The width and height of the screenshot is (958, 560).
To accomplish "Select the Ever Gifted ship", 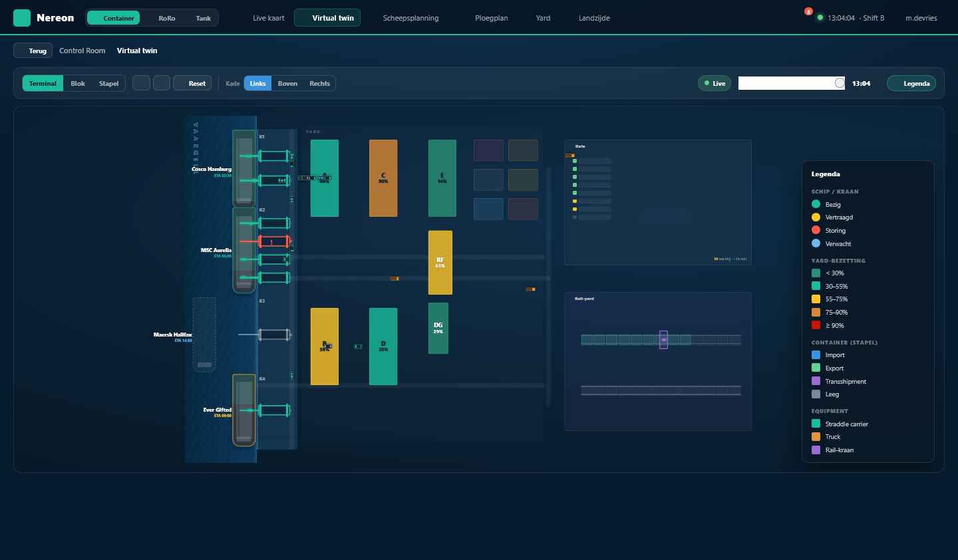I will coord(244,410).
